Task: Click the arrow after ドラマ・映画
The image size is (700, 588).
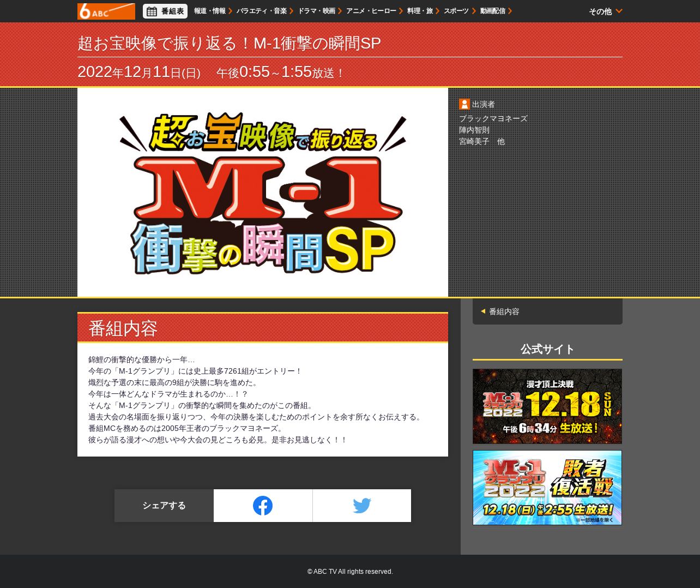Action: click(340, 11)
